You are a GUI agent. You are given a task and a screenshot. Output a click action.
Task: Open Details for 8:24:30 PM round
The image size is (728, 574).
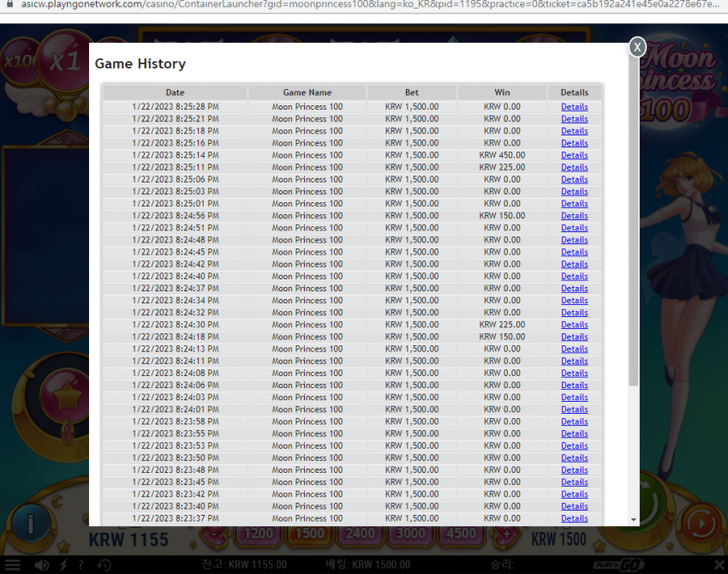[575, 325]
